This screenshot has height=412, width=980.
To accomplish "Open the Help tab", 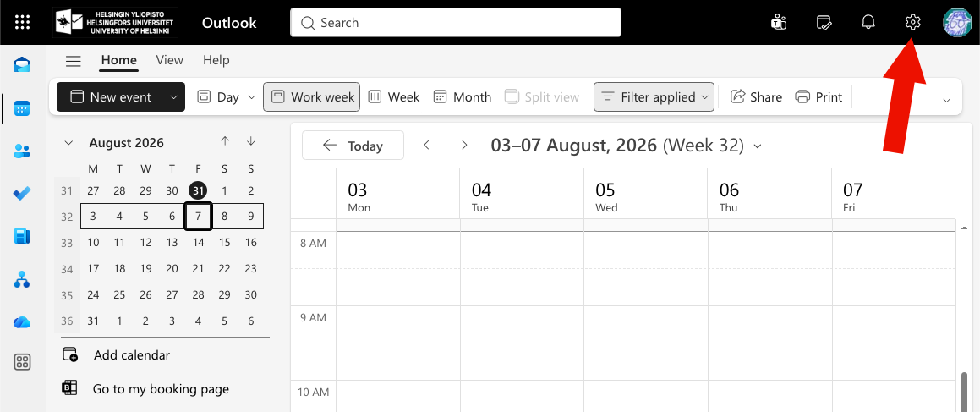I will pos(216,60).
